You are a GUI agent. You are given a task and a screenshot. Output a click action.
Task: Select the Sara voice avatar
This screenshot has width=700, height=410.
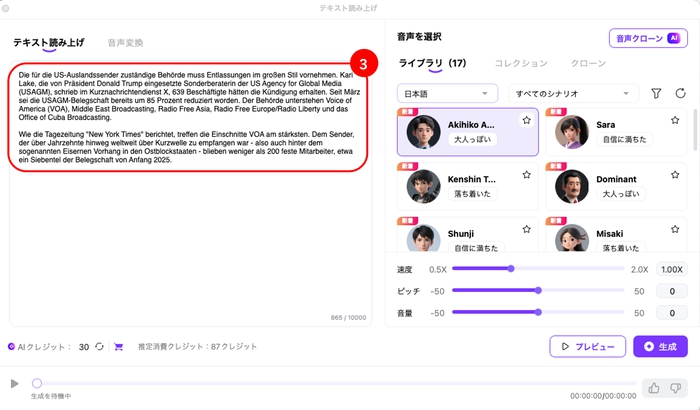coord(571,132)
